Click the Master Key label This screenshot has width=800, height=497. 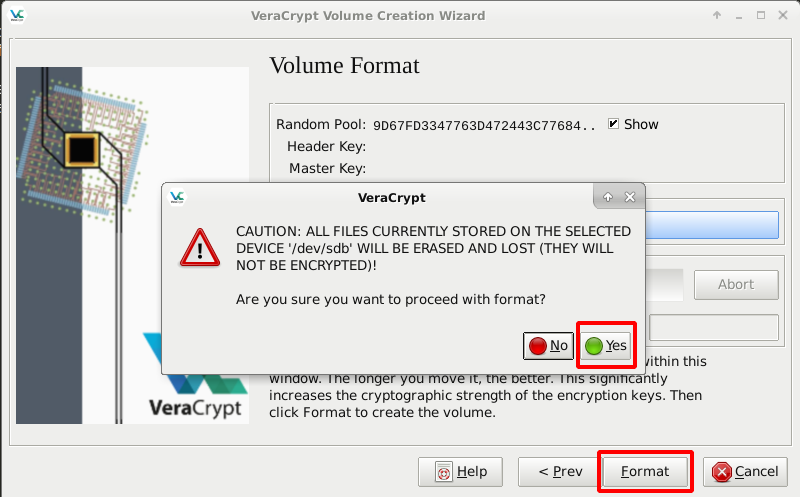328,168
